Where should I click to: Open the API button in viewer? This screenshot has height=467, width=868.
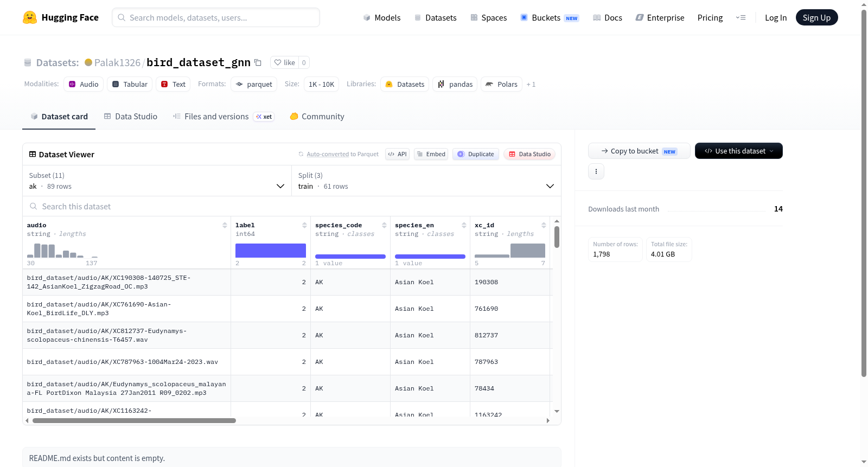tap(397, 154)
